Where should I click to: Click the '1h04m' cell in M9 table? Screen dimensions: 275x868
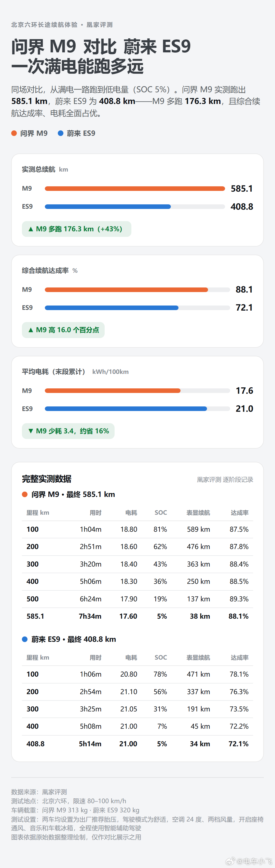click(90, 529)
